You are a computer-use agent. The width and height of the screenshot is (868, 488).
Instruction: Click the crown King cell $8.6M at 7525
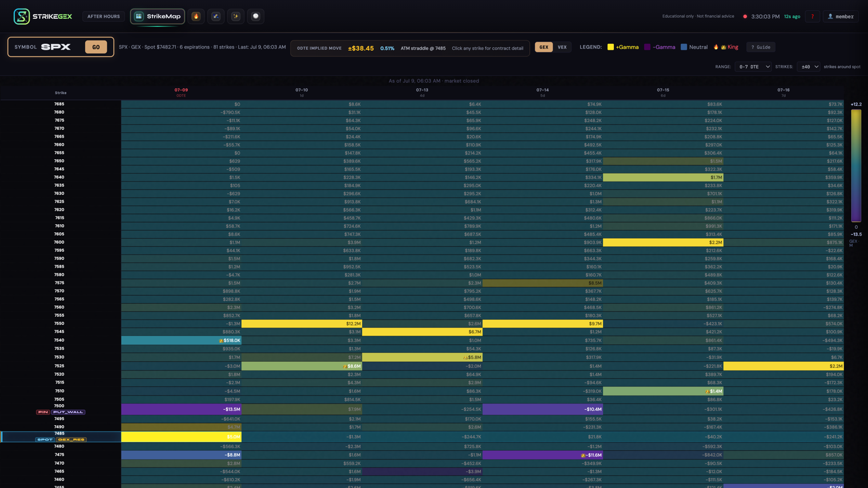point(302,366)
